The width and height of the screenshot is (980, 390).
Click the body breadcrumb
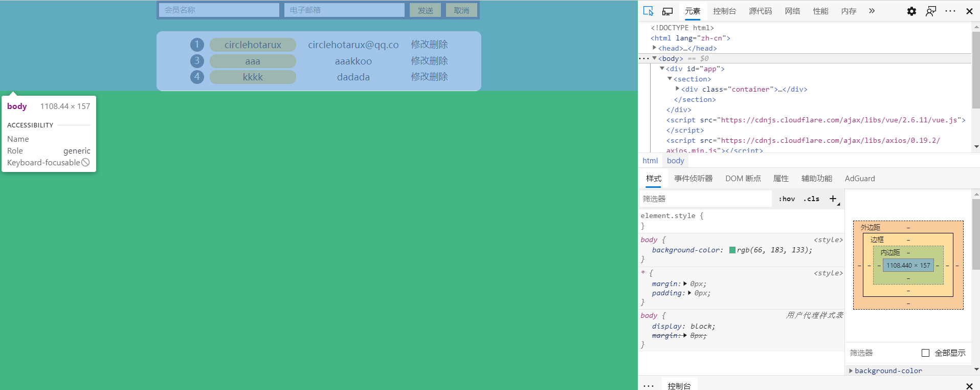675,160
